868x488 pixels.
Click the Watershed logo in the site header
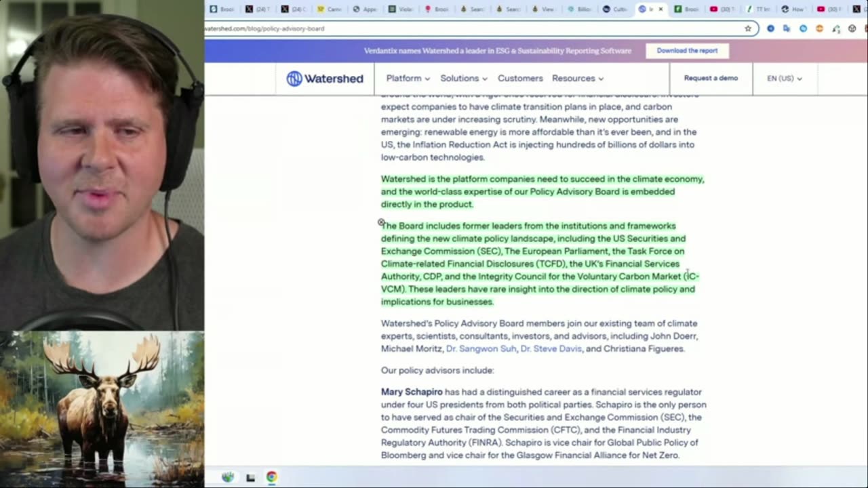pos(325,79)
